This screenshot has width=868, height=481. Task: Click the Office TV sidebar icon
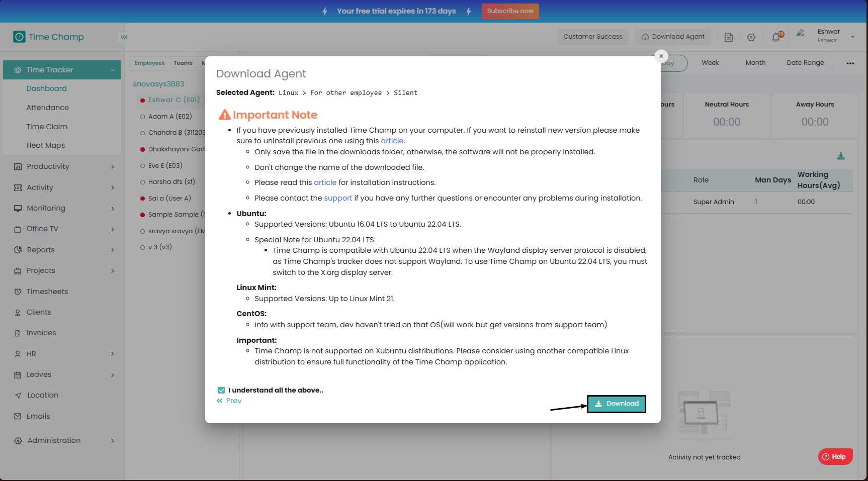18,229
